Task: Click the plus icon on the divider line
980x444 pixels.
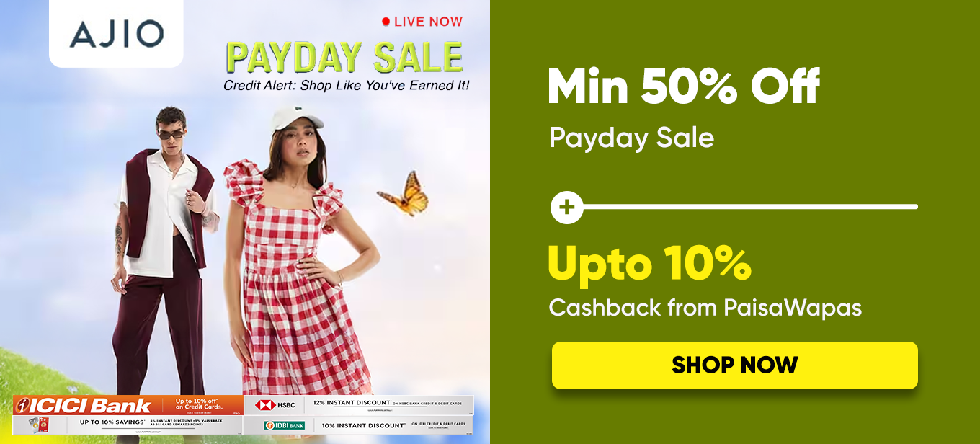Action: (x=567, y=208)
